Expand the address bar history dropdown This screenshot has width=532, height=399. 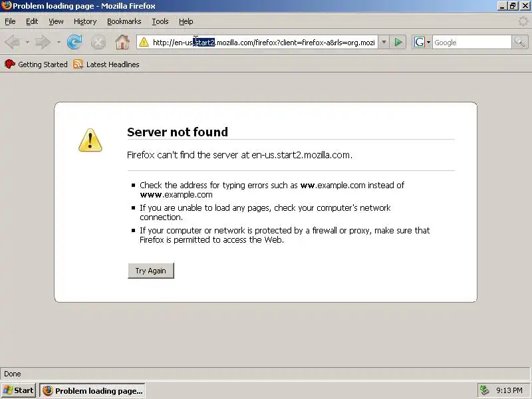point(384,43)
